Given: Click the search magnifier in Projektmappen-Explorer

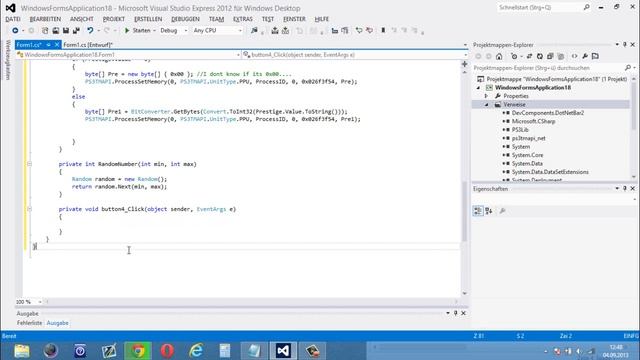Looking at the screenshot, I should 628,68.
